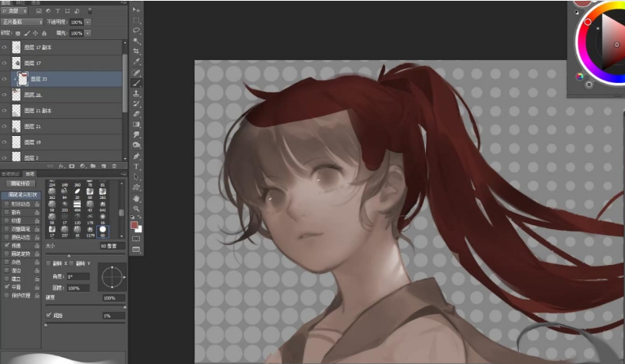625x364 pixels.
Task: Click the brush size field 60 像素
Action: (112, 246)
